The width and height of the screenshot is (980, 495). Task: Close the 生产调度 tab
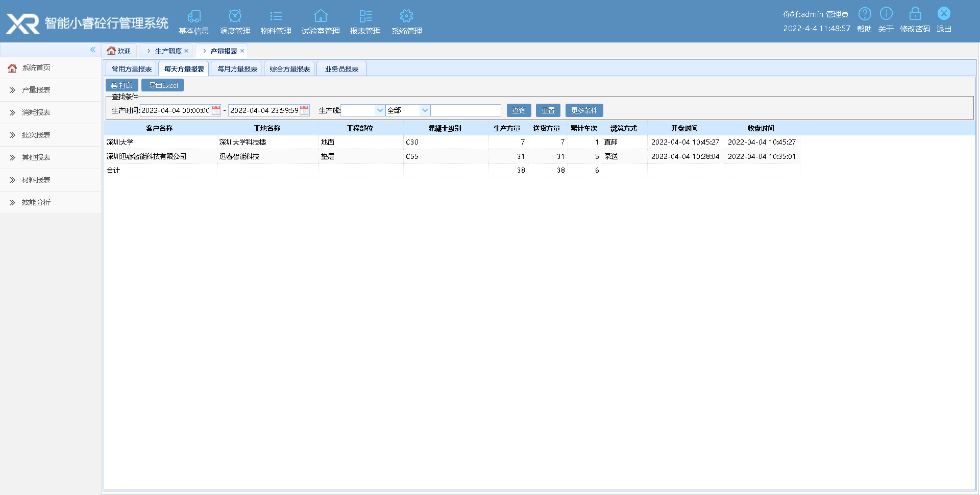[x=186, y=51]
